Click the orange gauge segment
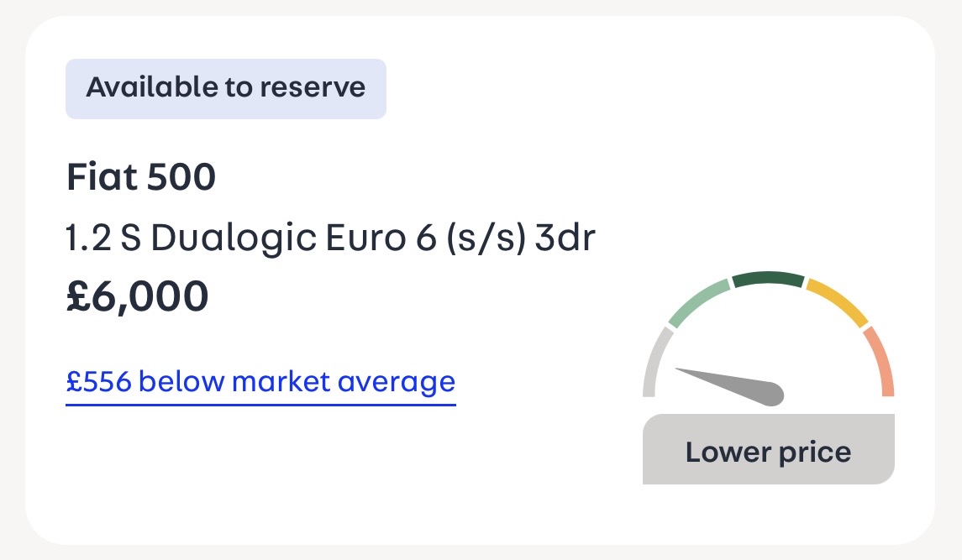 pyautogui.click(x=881, y=361)
